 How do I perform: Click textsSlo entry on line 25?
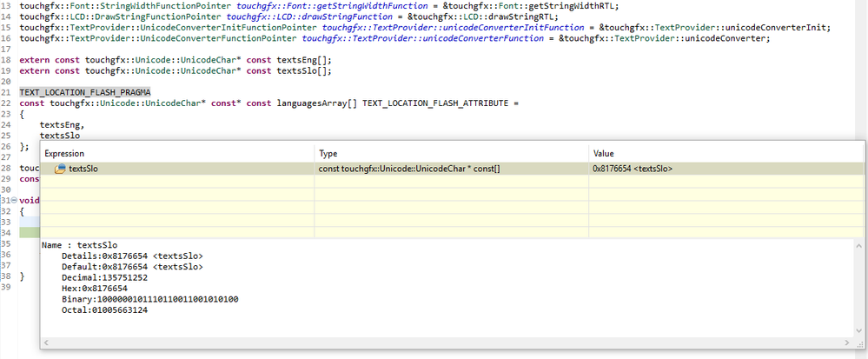click(x=60, y=136)
